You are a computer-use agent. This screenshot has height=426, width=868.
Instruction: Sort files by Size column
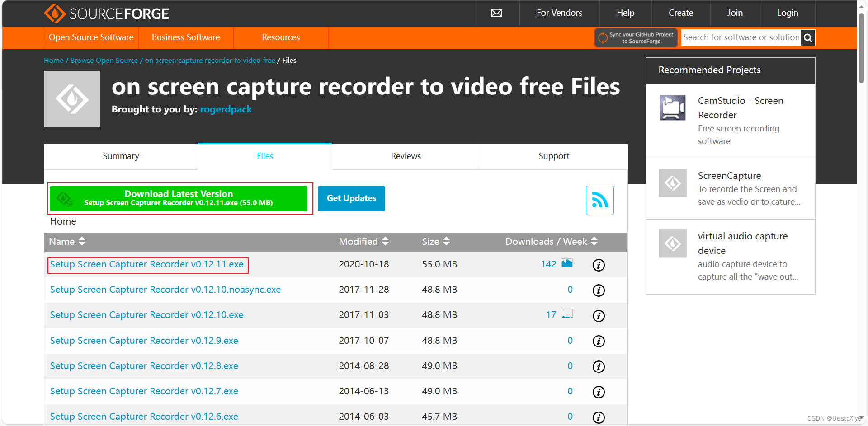436,242
